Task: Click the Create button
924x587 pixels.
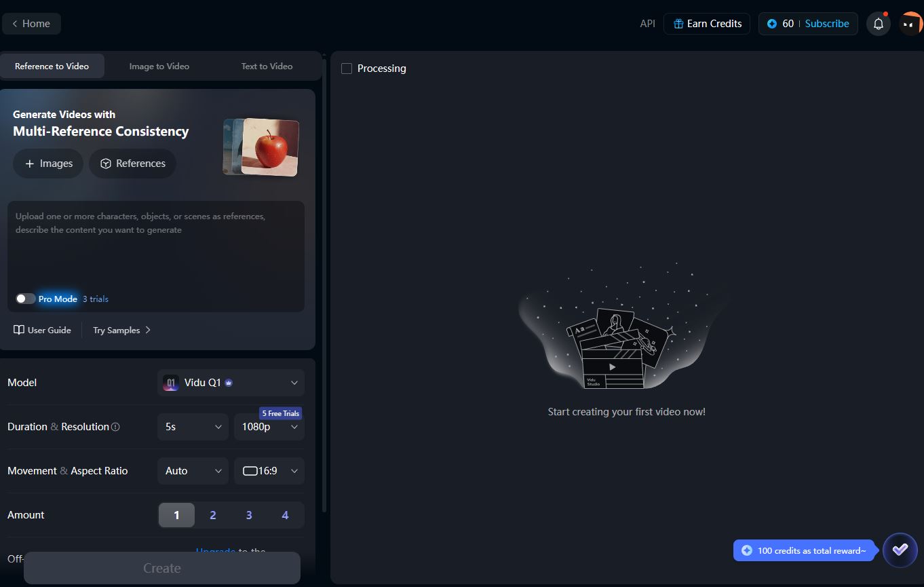Action: tap(162, 568)
